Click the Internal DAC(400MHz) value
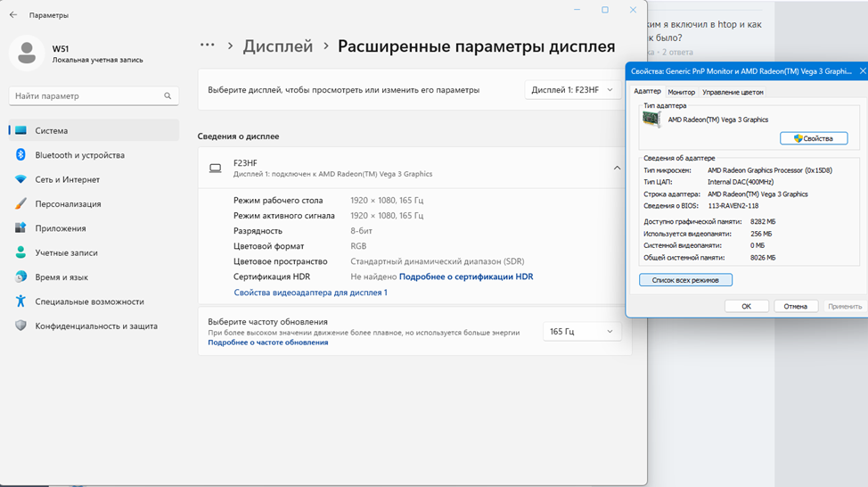The height and width of the screenshot is (487, 868). (741, 182)
